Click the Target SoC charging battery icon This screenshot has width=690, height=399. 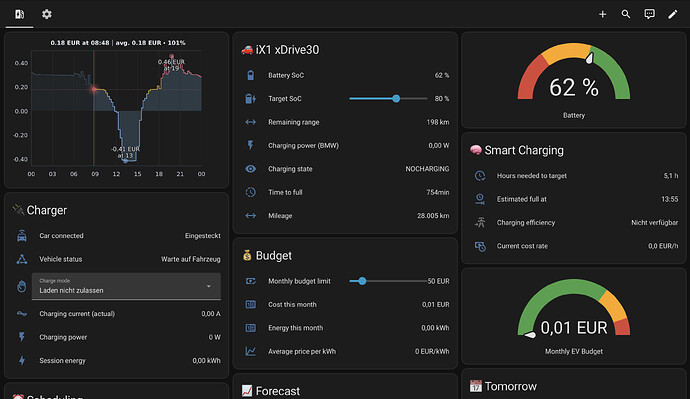pyautogui.click(x=250, y=99)
